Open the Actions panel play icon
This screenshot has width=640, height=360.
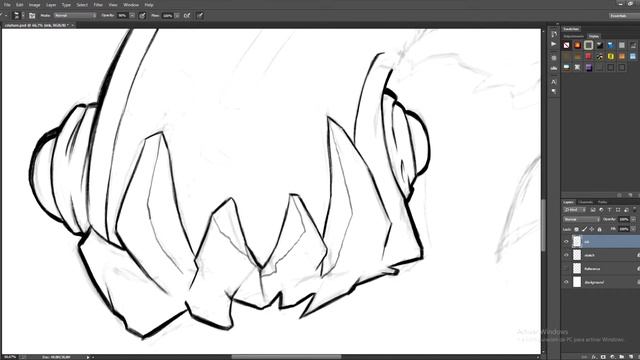pyautogui.click(x=553, y=44)
